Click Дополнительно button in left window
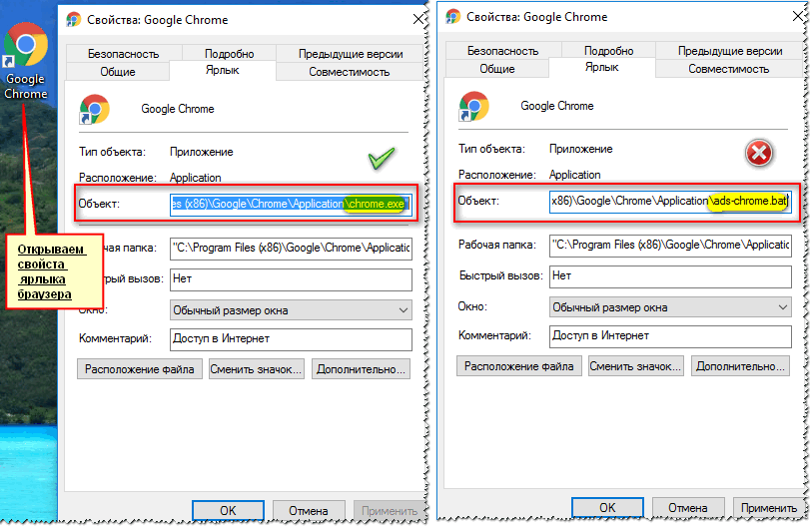The image size is (812, 527). coord(361,369)
